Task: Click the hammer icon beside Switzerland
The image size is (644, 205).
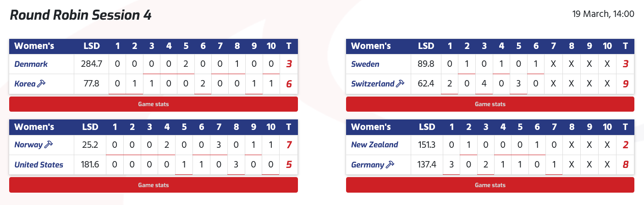Action: click(400, 84)
